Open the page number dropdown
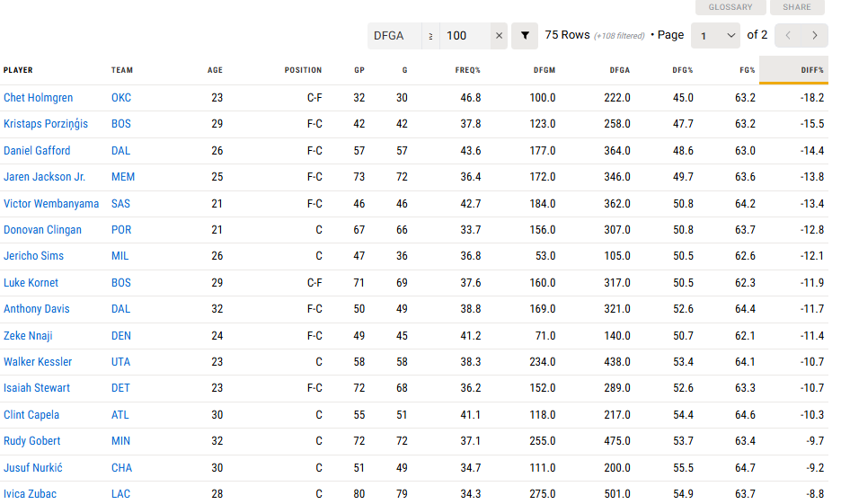 pyautogui.click(x=715, y=36)
